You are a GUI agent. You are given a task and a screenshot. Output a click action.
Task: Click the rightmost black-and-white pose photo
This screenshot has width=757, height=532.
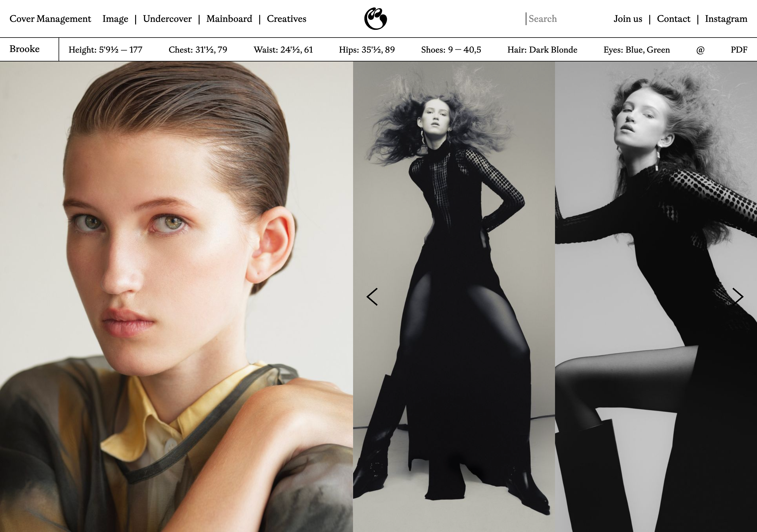coord(656,231)
